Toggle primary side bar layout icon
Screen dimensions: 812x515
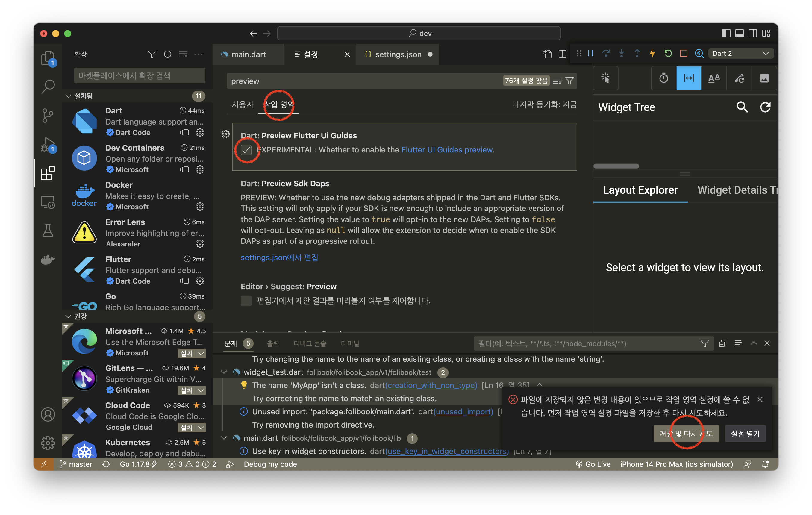click(726, 33)
